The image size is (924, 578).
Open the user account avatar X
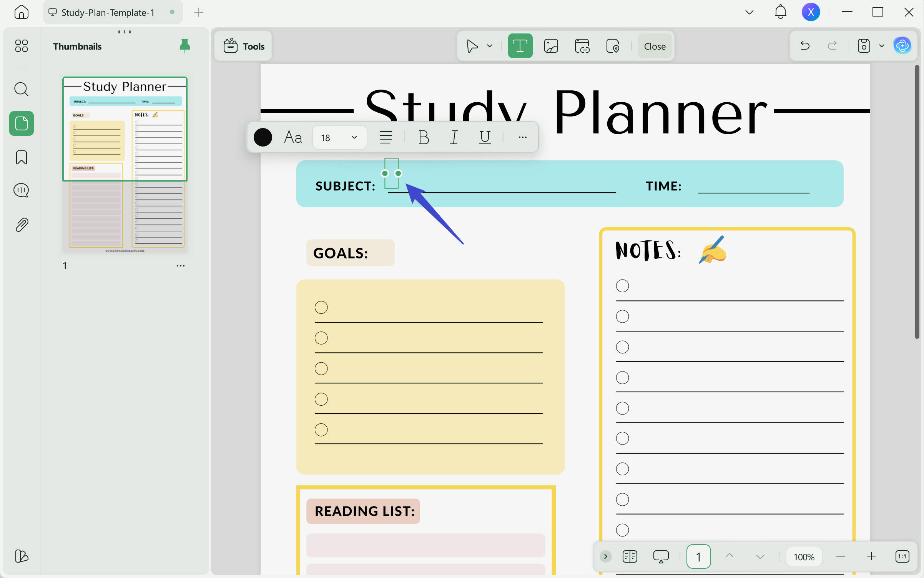811,12
